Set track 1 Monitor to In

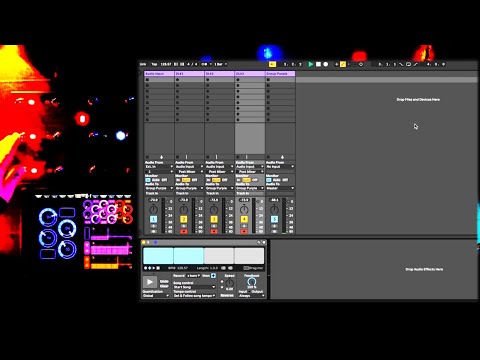click(x=148, y=180)
